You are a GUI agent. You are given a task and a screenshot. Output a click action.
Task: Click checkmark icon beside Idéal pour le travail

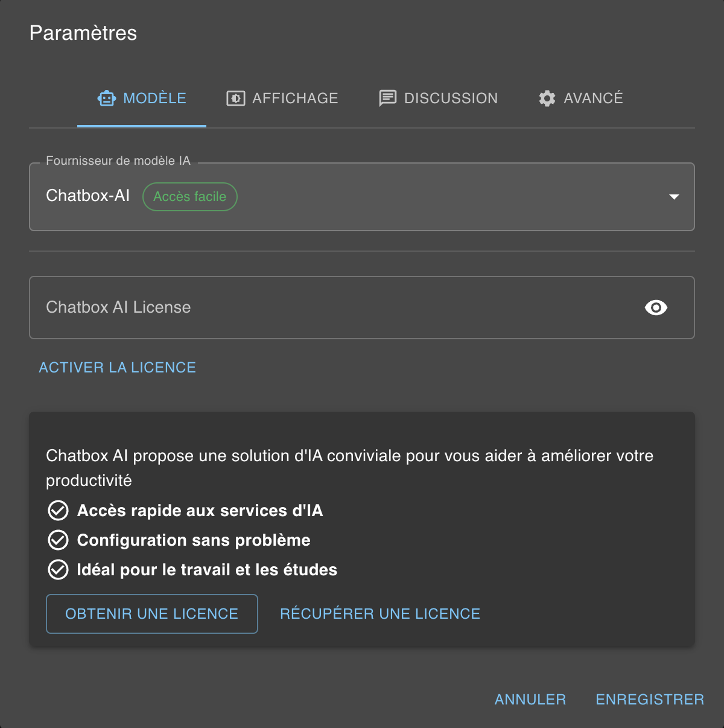click(58, 570)
